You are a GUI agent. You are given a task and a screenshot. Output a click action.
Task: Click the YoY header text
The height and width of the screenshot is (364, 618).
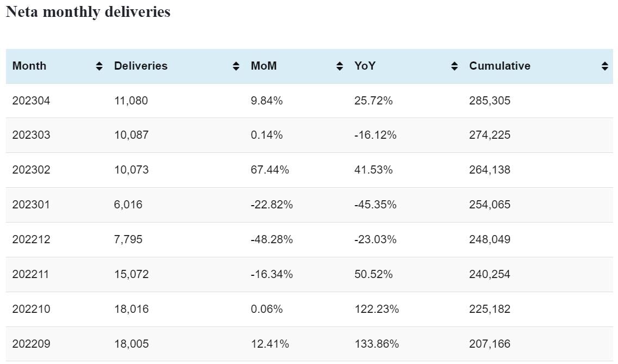tap(365, 66)
